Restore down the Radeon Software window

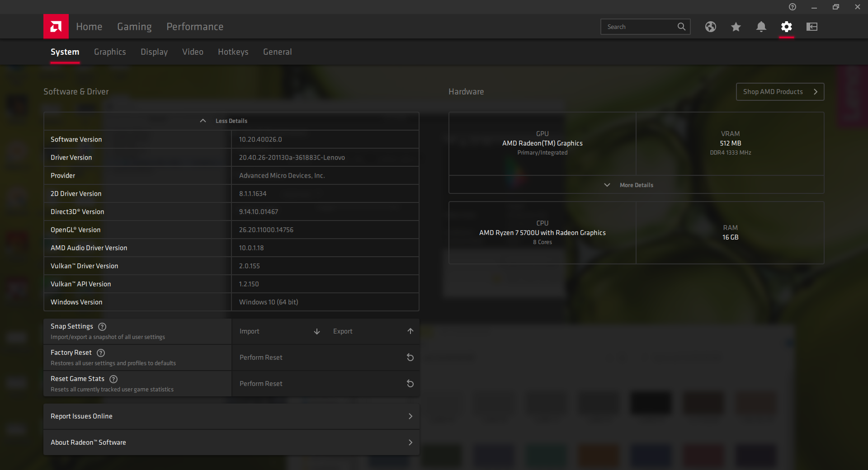pyautogui.click(x=836, y=7)
